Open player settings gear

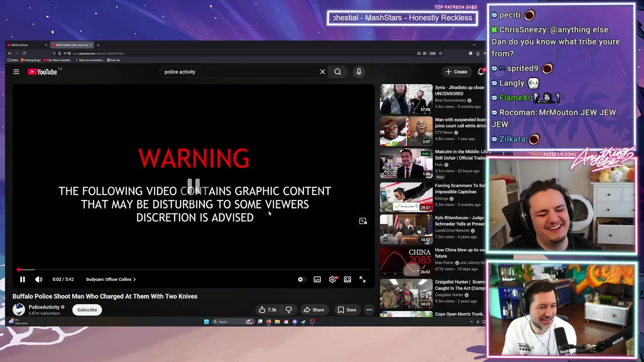tap(333, 280)
